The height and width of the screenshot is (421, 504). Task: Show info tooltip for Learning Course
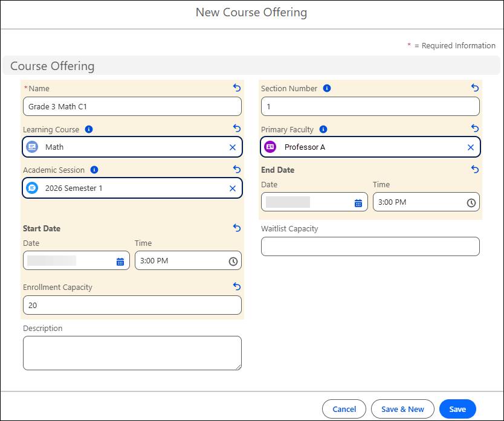(x=89, y=129)
